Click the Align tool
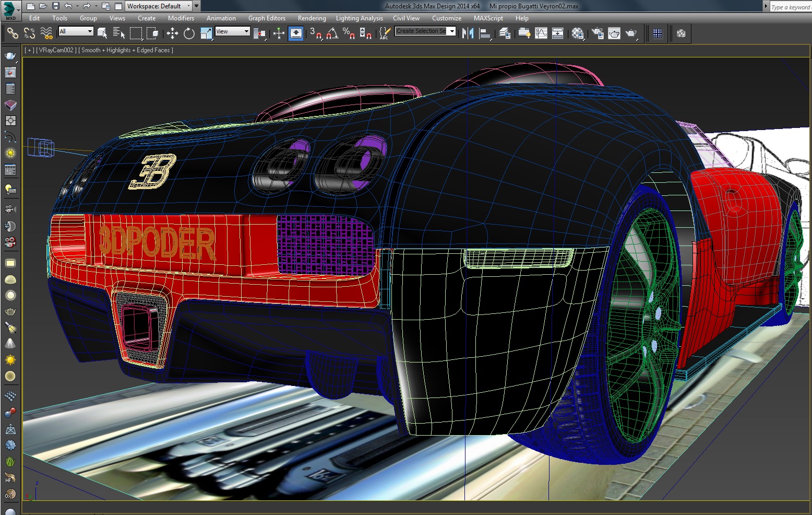This screenshot has height=515, width=812. tap(485, 33)
